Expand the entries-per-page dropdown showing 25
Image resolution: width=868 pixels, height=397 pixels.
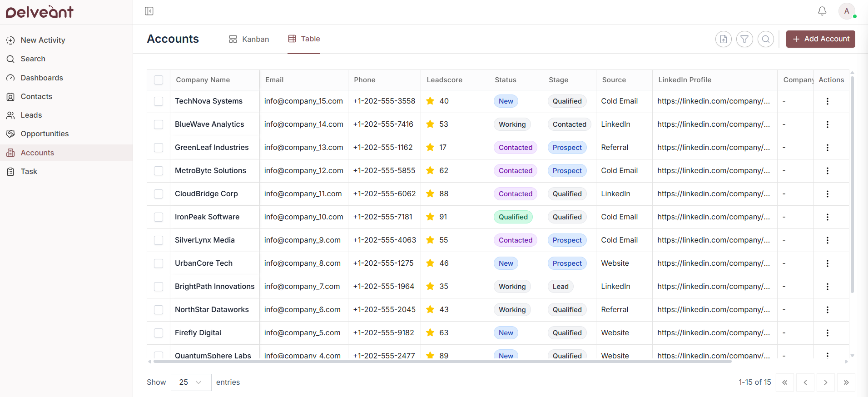click(x=191, y=382)
